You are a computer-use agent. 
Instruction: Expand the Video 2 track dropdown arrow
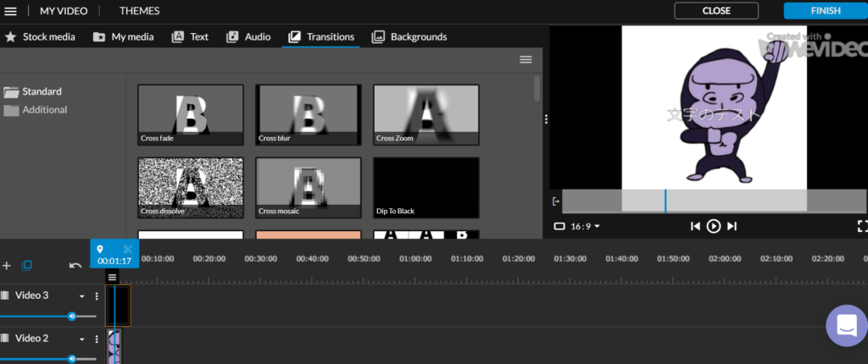tap(82, 339)
